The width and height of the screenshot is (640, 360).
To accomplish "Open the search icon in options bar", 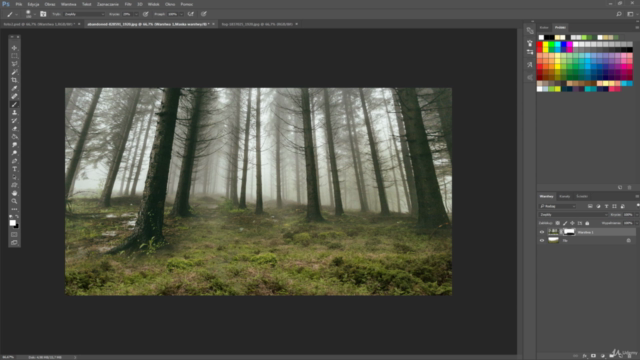I will click(x=619, y=14).
